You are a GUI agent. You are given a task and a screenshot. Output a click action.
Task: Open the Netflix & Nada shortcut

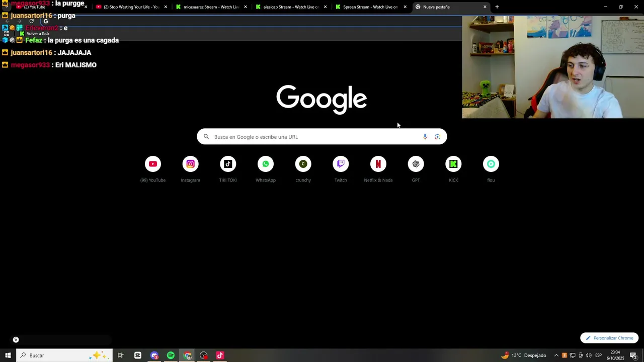(378, 169)
